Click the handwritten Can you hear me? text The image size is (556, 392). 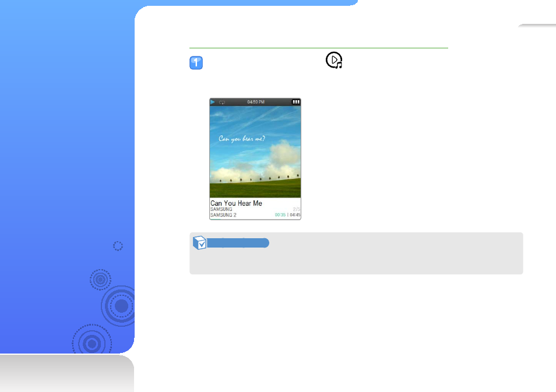242,139
